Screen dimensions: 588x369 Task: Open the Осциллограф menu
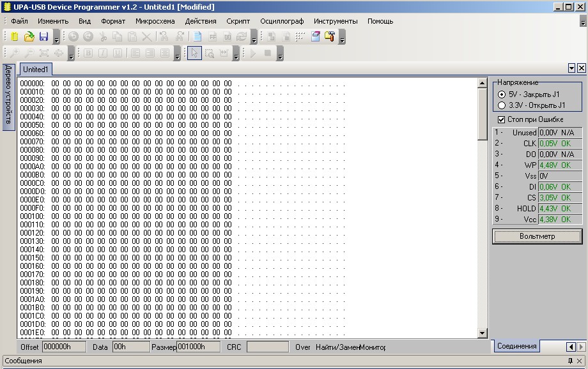[282, 21]
